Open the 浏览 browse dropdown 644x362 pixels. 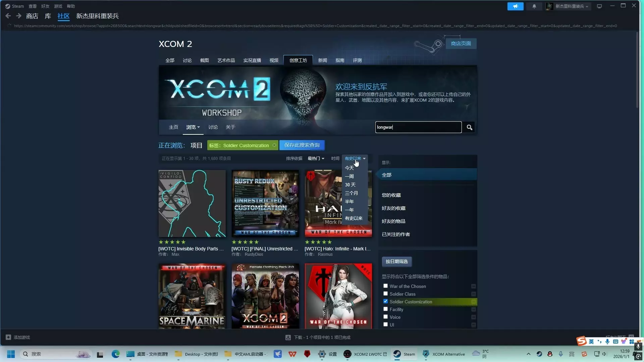pos(193,127)
